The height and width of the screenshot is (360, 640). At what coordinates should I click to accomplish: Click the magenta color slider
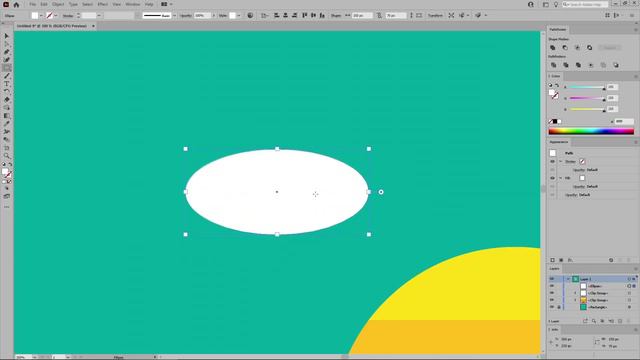(x=587, y=98)
